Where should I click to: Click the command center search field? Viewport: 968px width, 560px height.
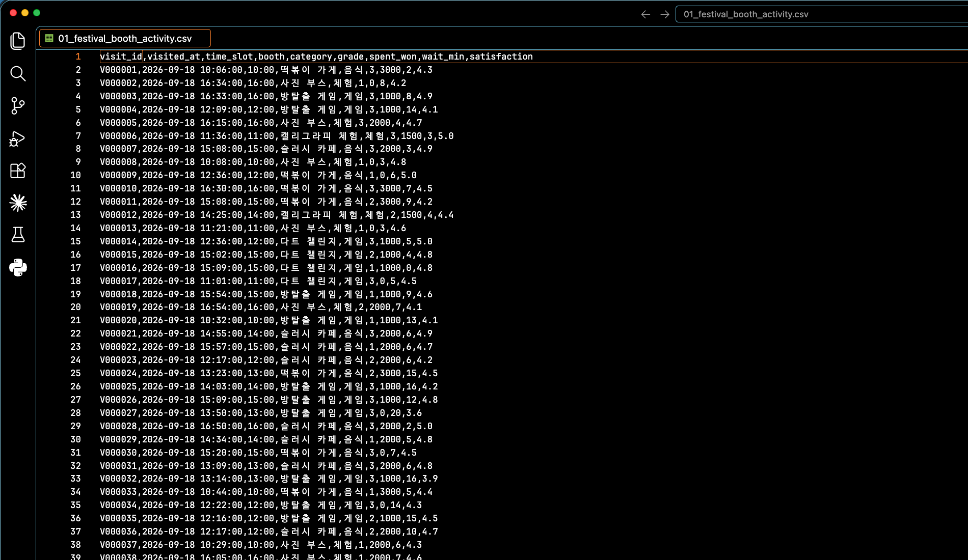tap(821, 14)
